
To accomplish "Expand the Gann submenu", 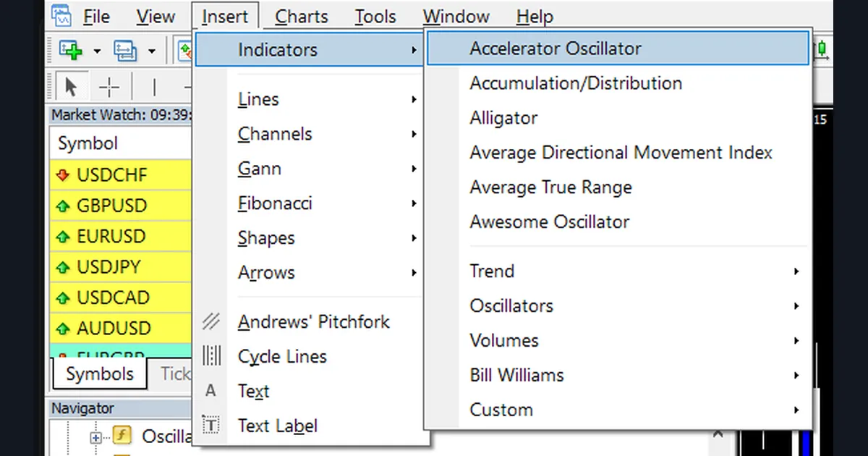I will [414, 169].
